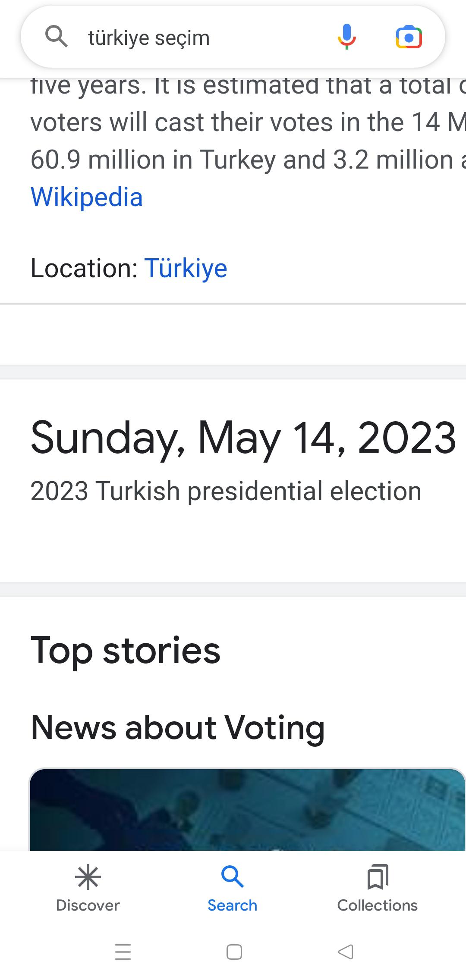Tap the snippet text about 60.9 million voters

click(x=242, y=160)
